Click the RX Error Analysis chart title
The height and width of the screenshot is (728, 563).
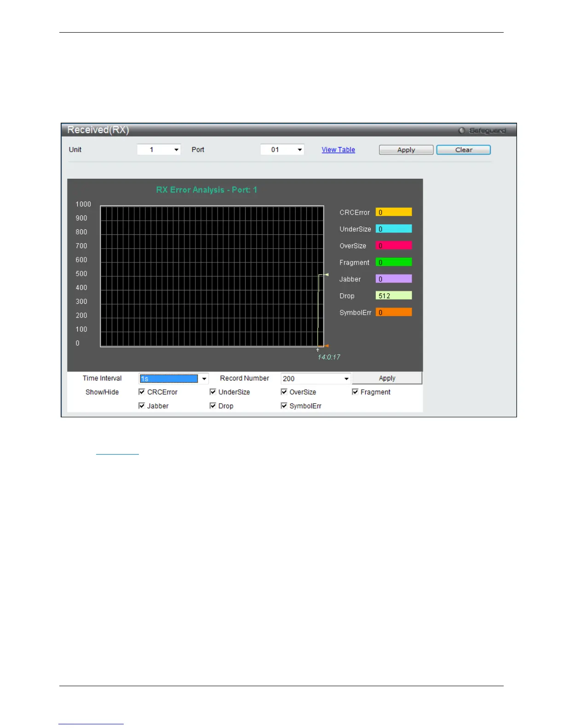pyautogui.click(x=207, y=190)
